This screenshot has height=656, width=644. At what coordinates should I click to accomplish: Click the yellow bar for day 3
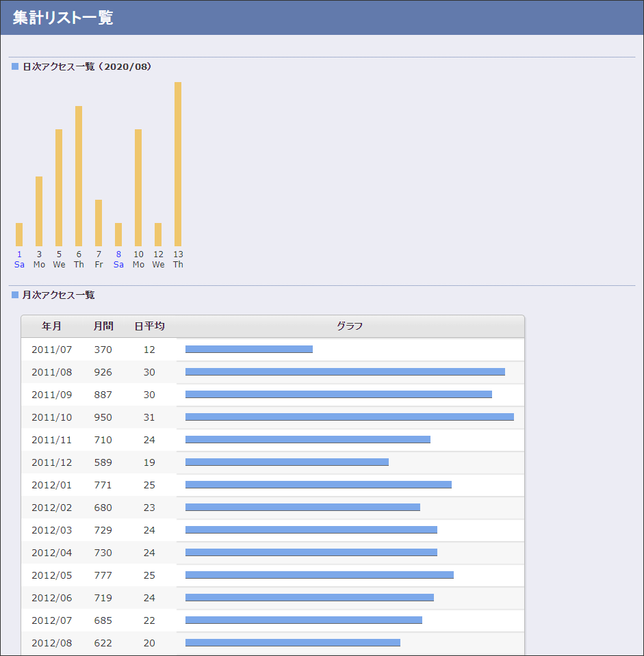39,211
